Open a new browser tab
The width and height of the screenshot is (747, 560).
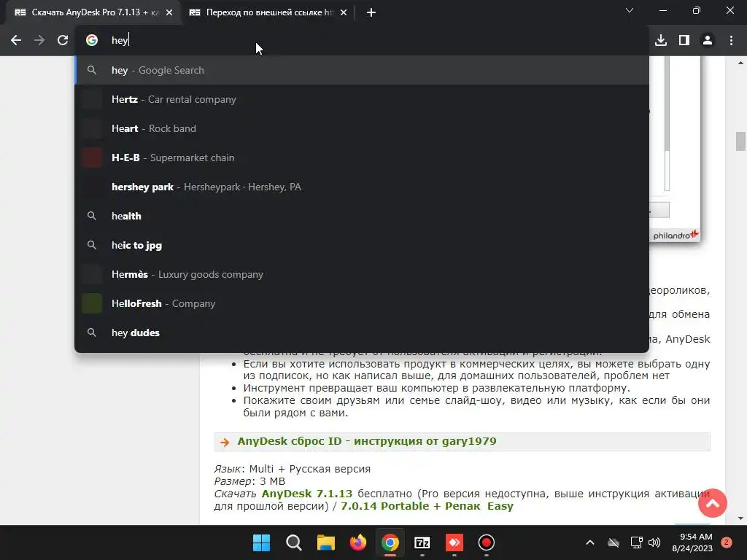371,13
